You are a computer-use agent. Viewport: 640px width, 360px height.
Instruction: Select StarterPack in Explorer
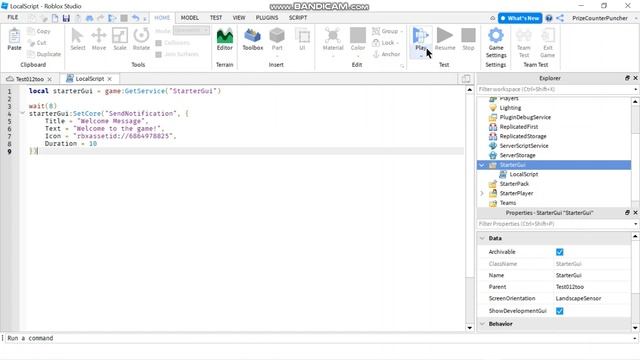[514, 184]
